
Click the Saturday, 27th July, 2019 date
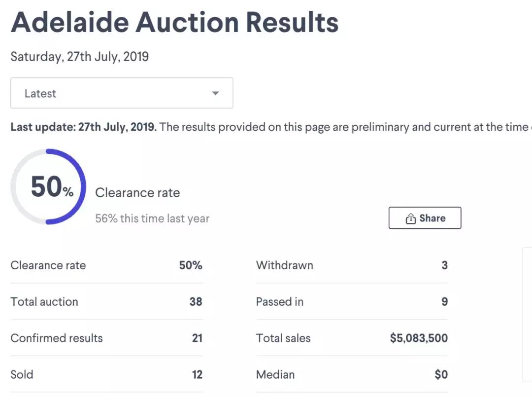pos(79,56)
